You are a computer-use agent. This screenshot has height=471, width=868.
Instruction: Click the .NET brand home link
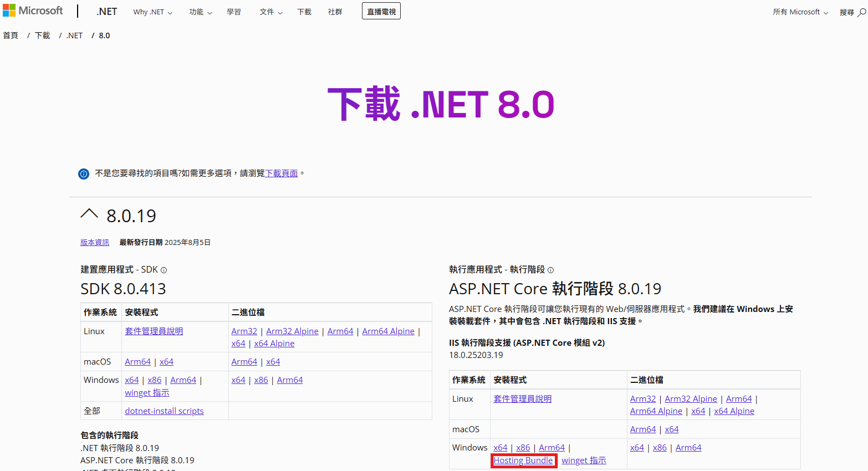[106, 12]
